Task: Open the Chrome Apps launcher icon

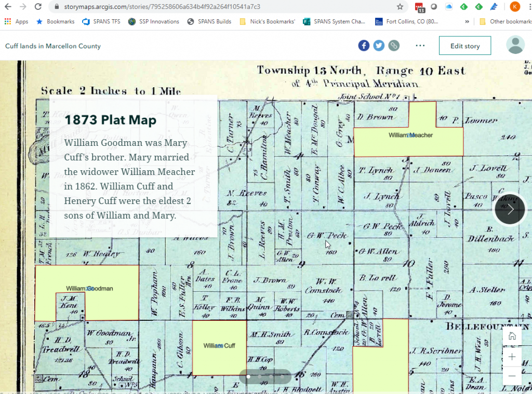Action: 8,21
